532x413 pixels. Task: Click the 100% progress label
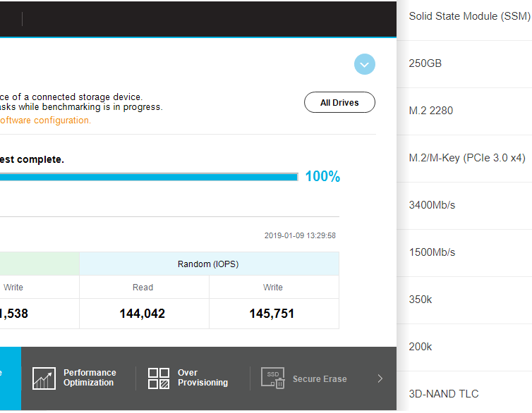(322, 176)
